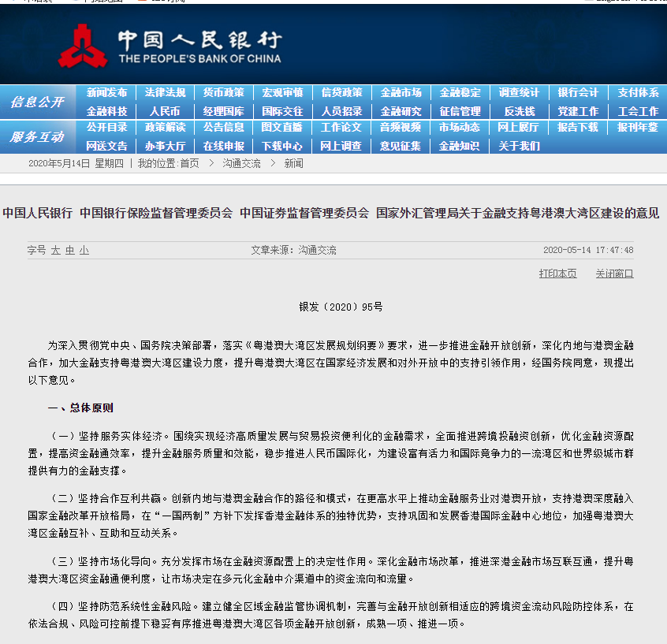Click the timestamp 2020-05-14 17:47:48
Viewport: 667px width, 644px height.
tap(588, 250)
